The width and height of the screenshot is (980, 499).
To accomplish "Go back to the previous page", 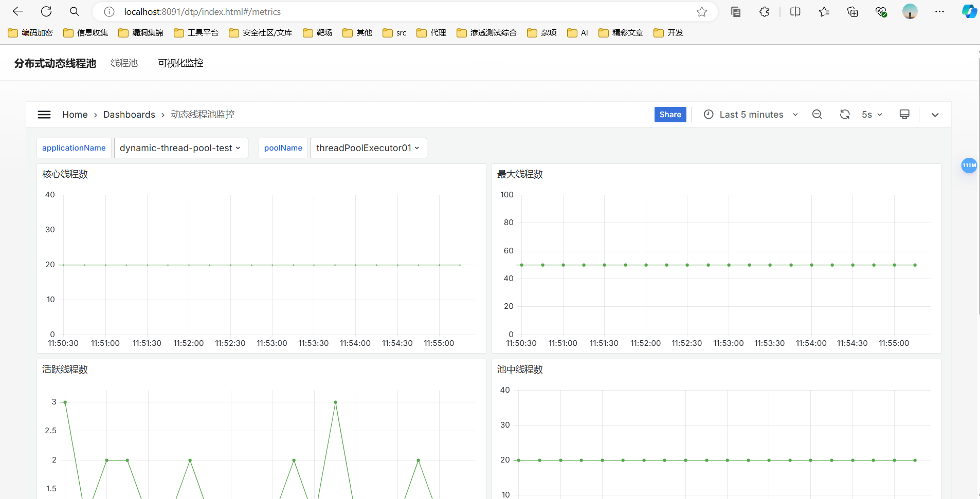I will coord(18,11).
